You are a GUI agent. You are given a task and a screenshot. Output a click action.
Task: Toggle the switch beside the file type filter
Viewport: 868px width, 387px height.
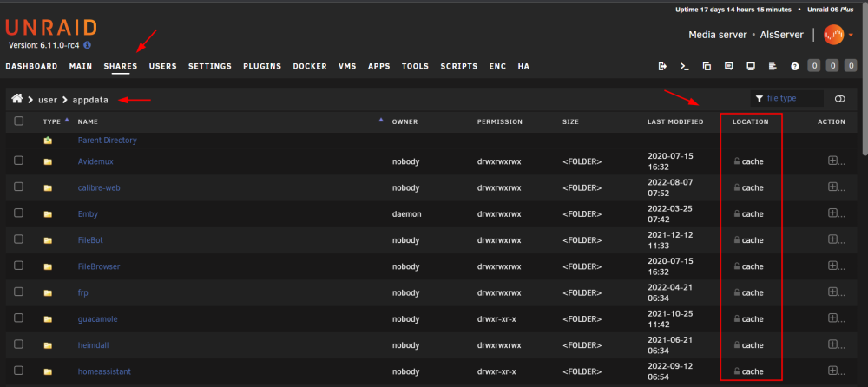(839, 99)
